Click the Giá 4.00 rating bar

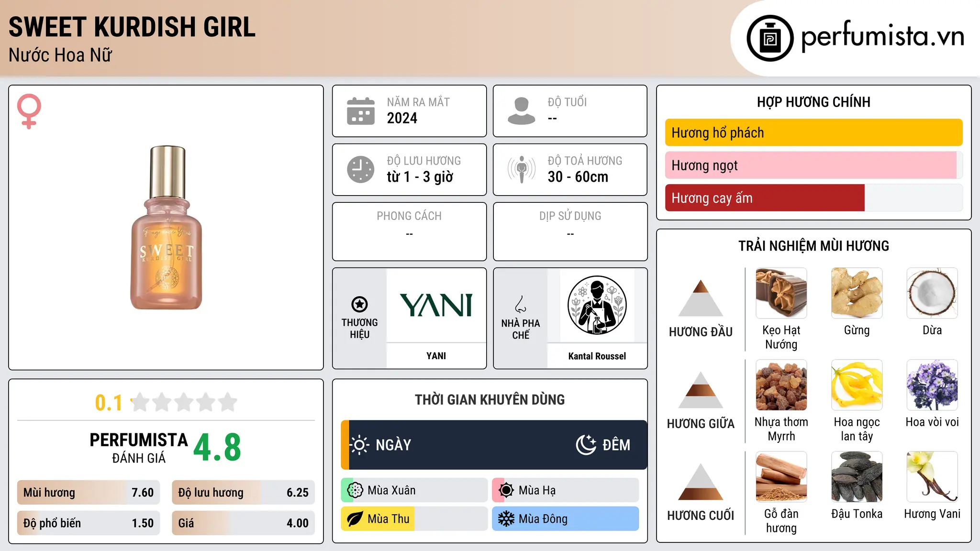click(243, 523)
